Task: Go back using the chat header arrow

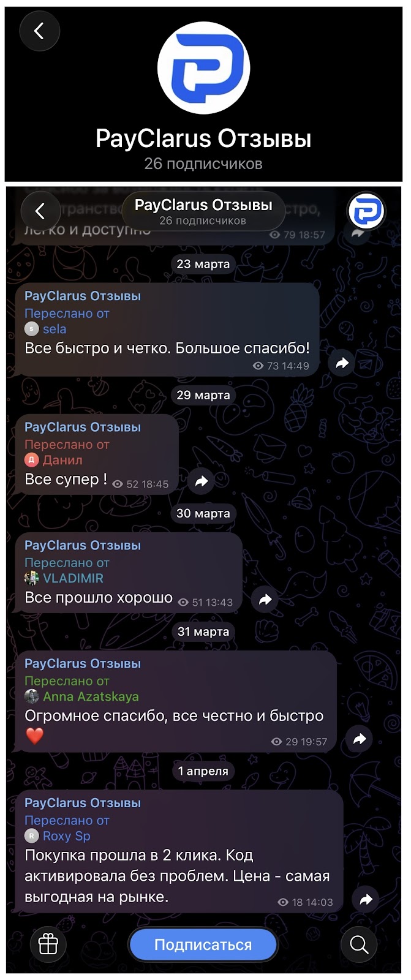Action: coord(40,211)
